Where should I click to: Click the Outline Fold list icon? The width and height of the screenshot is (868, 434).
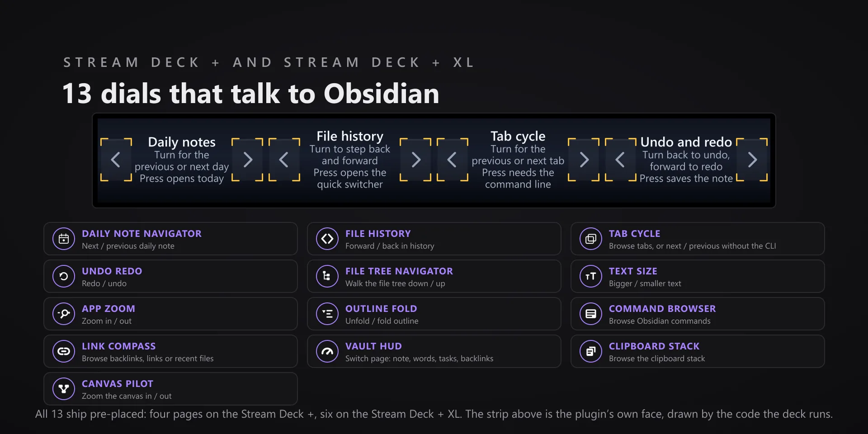(327, 314)
